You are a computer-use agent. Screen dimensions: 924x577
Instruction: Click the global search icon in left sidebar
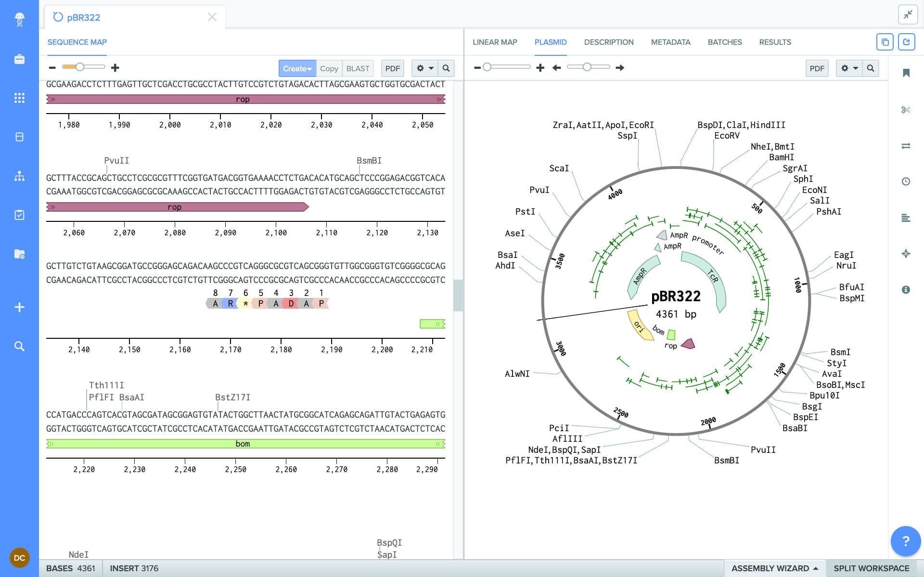point(19,346)
